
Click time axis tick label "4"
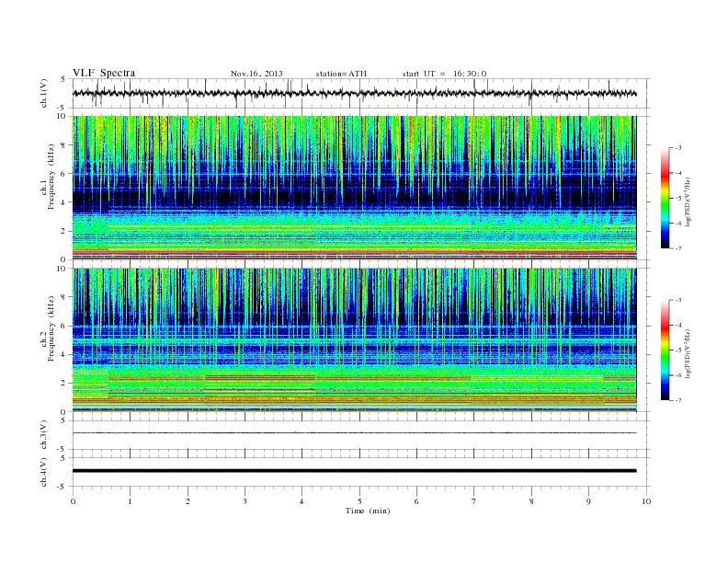(301, 501)
